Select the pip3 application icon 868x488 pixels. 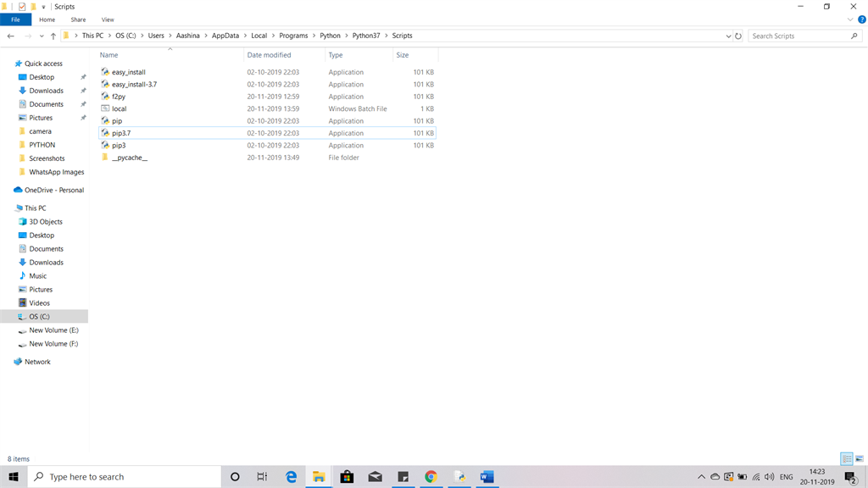105,145
